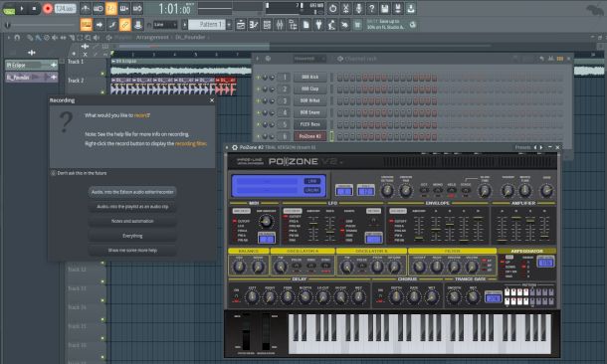Choose Audio into the Edison audio editor/recorder
The image size is (607, 364).
coord(132,192)
